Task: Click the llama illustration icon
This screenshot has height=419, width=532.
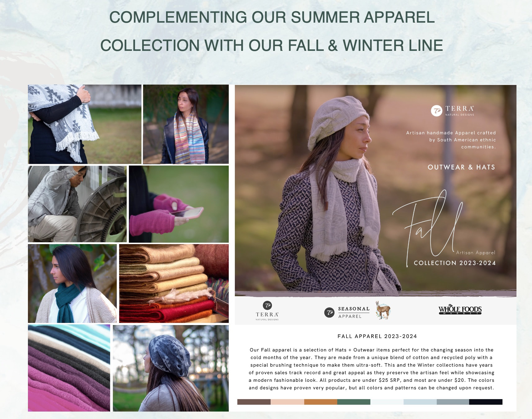Action: point(382,310)
